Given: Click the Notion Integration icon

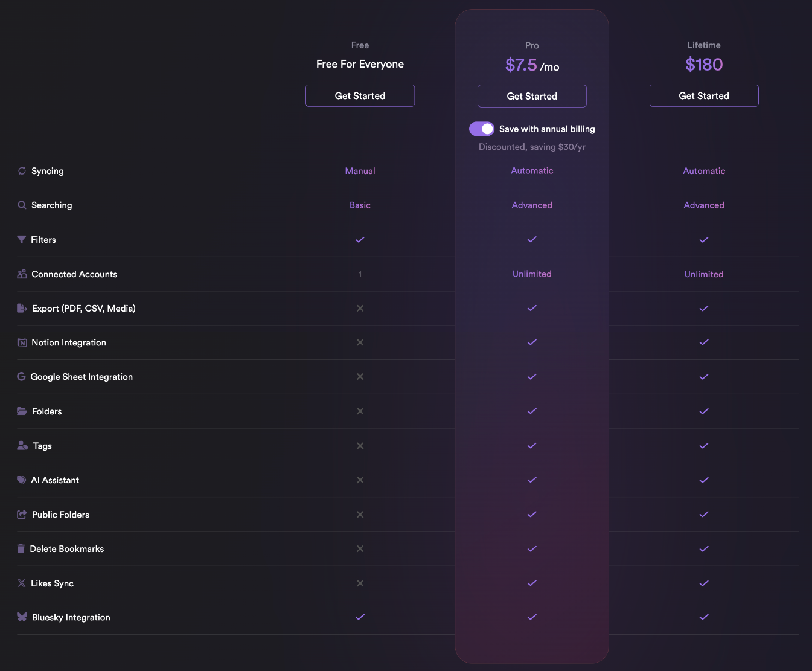Looking at the screenshot, I should (x=22, y=342).
